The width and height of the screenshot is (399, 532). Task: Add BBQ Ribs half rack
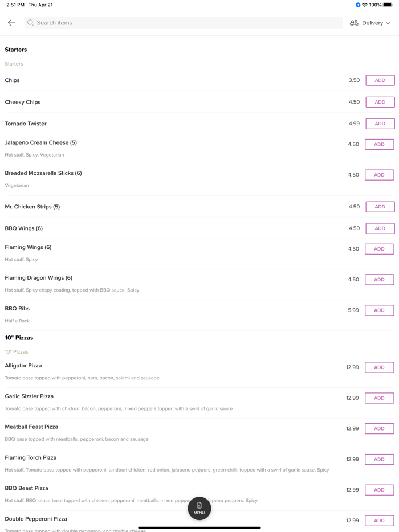(x=380, y=310)
